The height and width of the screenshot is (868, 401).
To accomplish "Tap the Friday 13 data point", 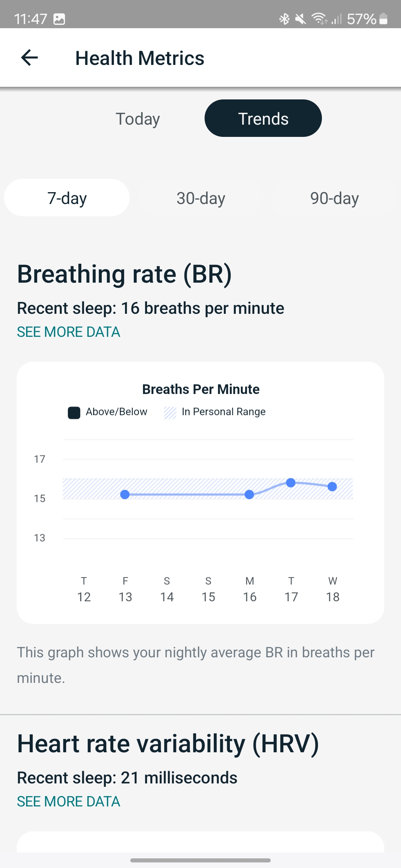I will click(125, 494).
